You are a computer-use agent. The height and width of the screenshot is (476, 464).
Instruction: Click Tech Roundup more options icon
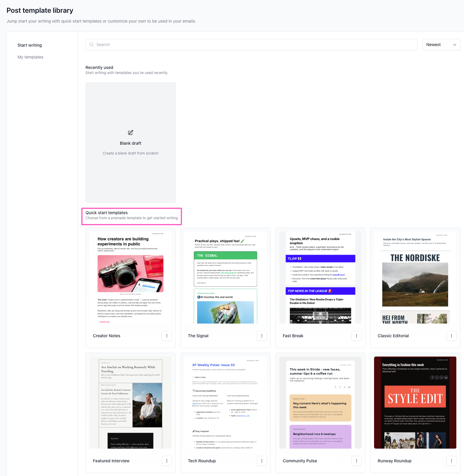tap(262, 461)
